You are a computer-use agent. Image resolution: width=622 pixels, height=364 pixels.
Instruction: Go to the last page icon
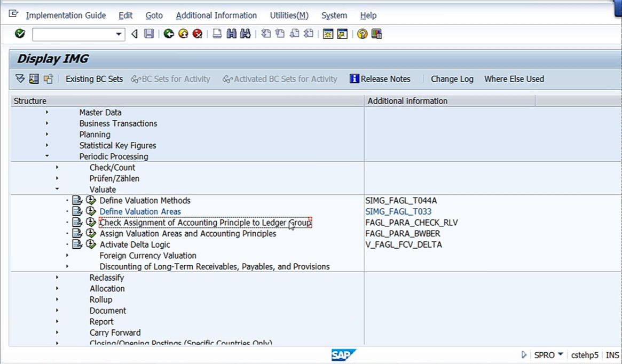(x=309, y=34)
